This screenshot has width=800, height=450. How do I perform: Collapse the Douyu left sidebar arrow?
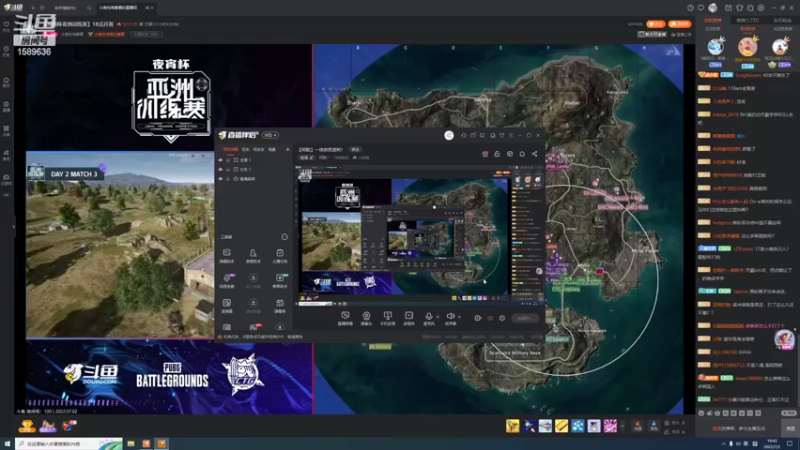[x=14, y=226]
